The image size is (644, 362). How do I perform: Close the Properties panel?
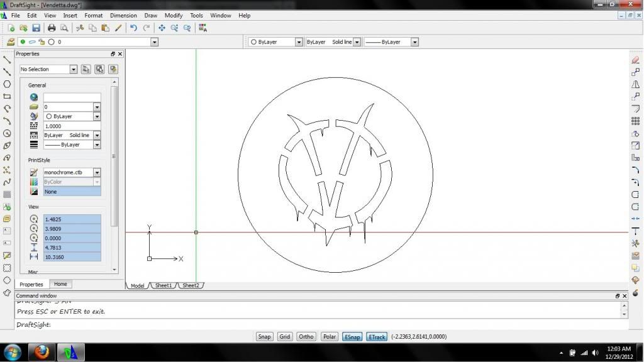coord(120,54)
